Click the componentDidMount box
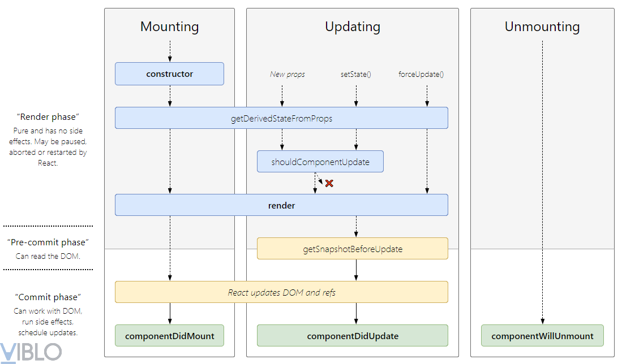The image size is (622, 364). click(169, 336)
